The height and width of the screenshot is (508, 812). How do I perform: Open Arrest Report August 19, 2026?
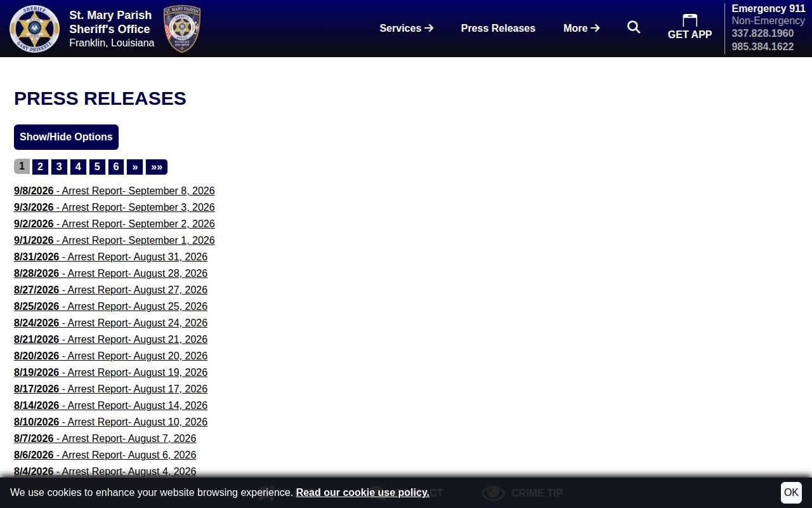click(x=110, y=373)
